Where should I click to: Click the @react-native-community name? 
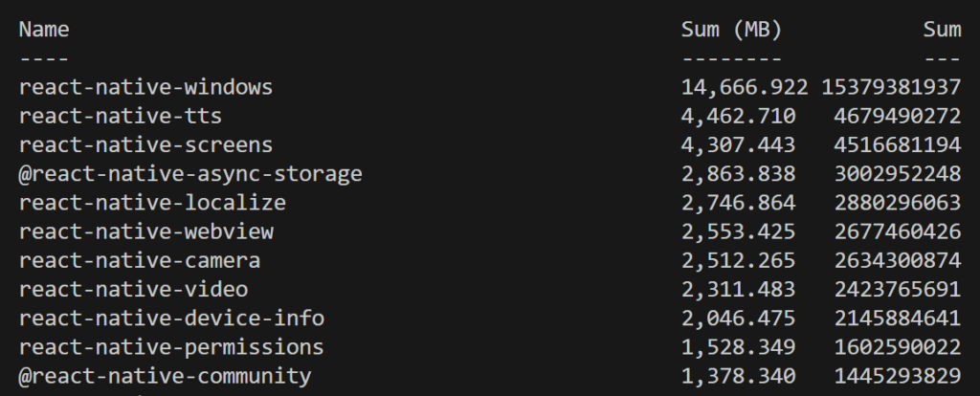click(x=165, y=376)
